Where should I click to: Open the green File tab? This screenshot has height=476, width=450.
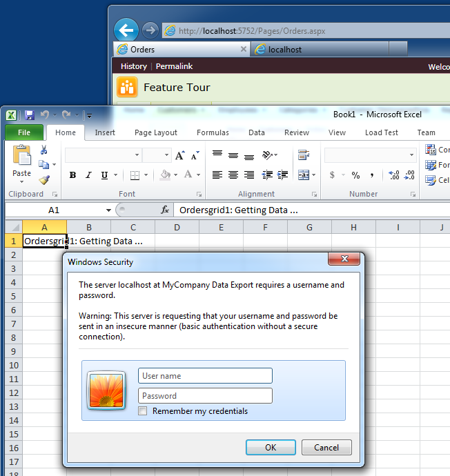pyautogui.click(x=24, y=132)
